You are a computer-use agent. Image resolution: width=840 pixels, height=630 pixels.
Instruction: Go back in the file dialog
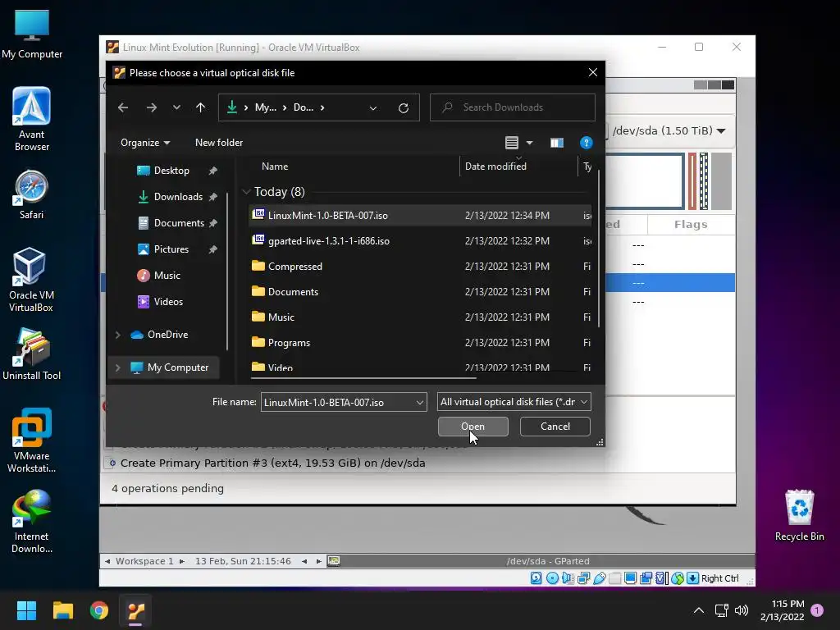pyautogui.click(x=123, y=107)
